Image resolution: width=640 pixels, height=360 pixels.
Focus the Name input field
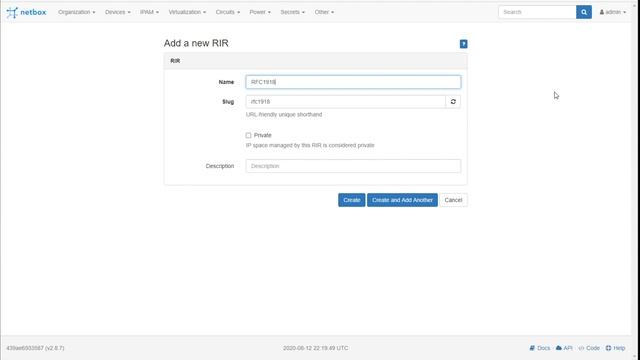tap(353, 82)
